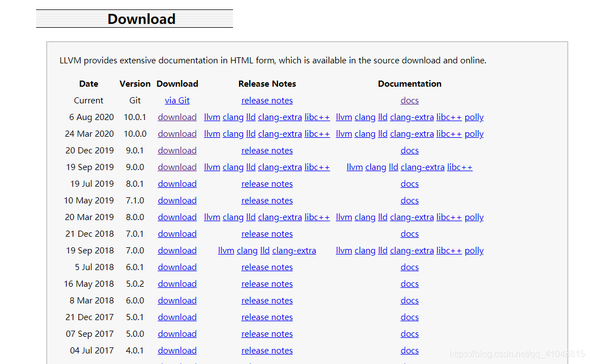Open the 5.0.1 release notes
Screen dimensions: 590x364
point(267,317)
